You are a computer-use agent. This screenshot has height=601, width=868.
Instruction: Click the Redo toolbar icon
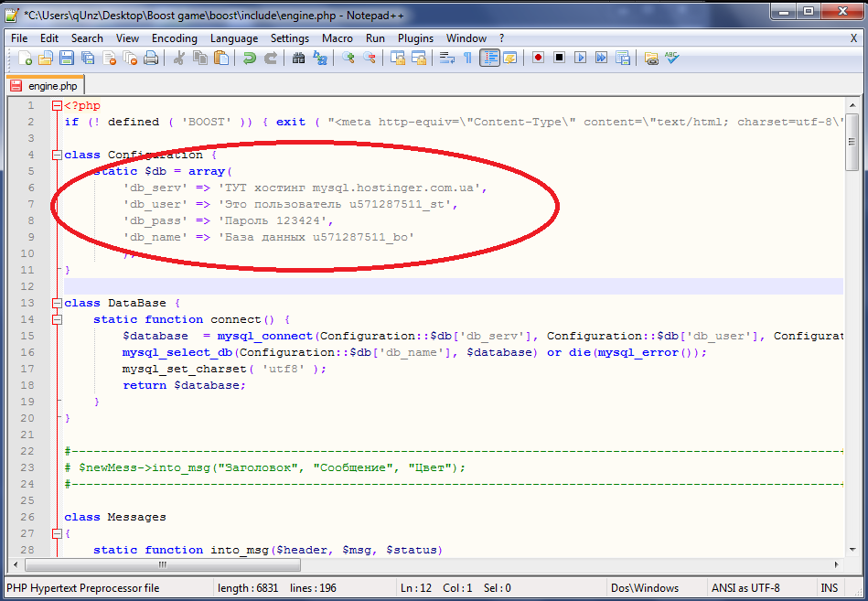[x=270, y=58]
